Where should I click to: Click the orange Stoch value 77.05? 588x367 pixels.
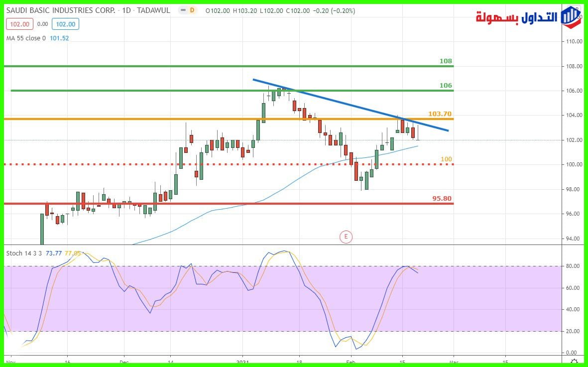pyautogui.click(x=72, y=253)
